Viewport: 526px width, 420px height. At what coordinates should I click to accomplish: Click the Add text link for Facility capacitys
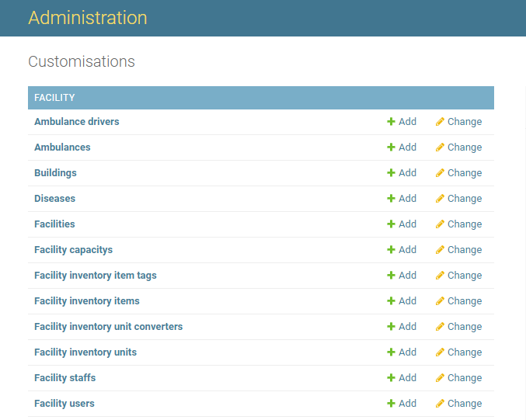(x=407, y=250)
